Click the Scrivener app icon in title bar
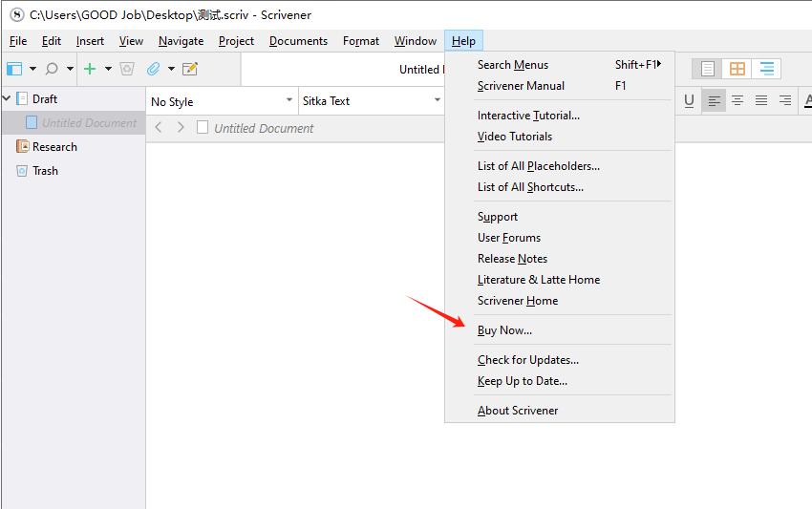The width and height of the screenshot is (812, 509). coord(16,14)
